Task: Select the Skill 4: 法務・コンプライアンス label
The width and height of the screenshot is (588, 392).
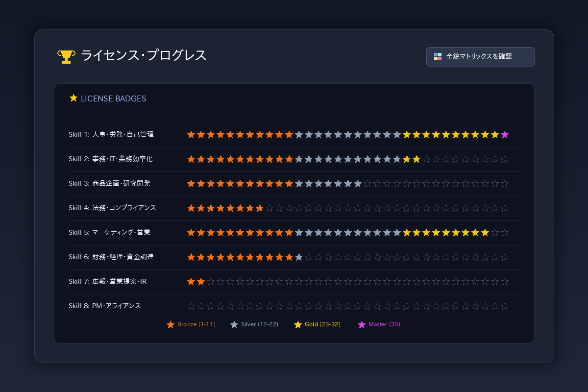Action: tap(112, 208)
